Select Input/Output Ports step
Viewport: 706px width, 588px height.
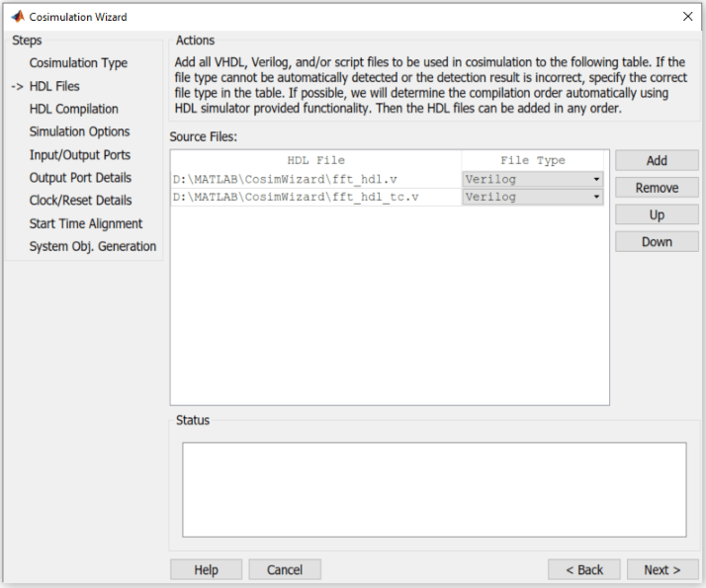[79, 155]
